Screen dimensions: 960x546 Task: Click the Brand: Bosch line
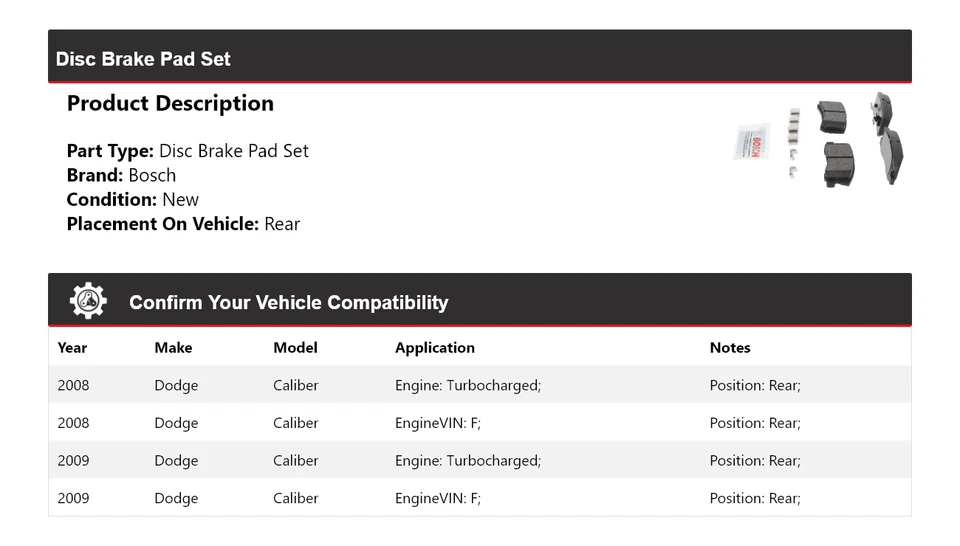click(121, 175)
